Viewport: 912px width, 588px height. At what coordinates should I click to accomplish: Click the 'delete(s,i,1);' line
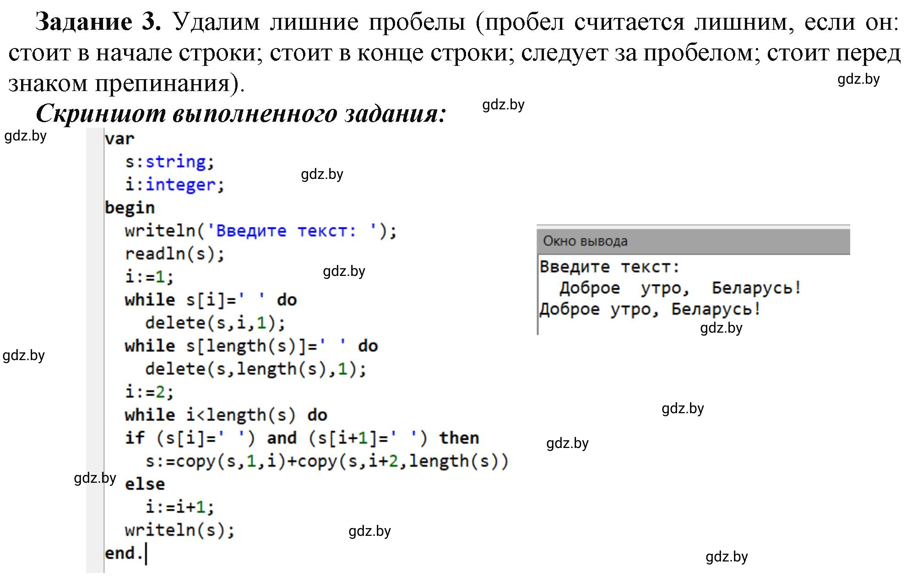216,323
